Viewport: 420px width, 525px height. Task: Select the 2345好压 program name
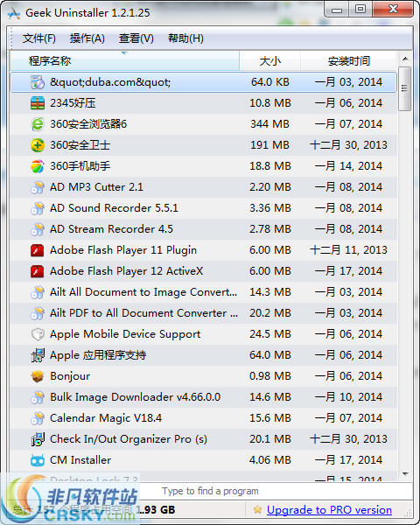73,103
